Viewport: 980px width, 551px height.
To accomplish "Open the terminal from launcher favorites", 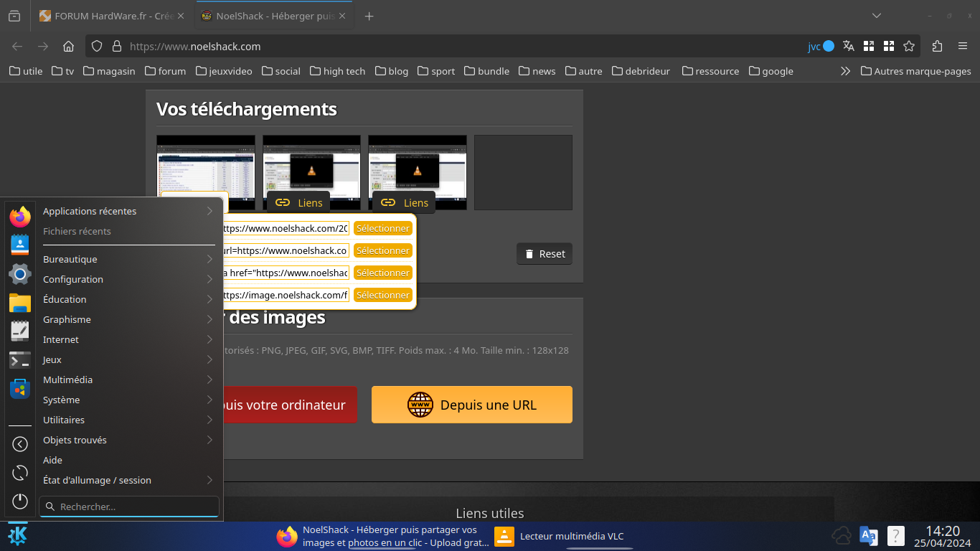I will 20,359.
